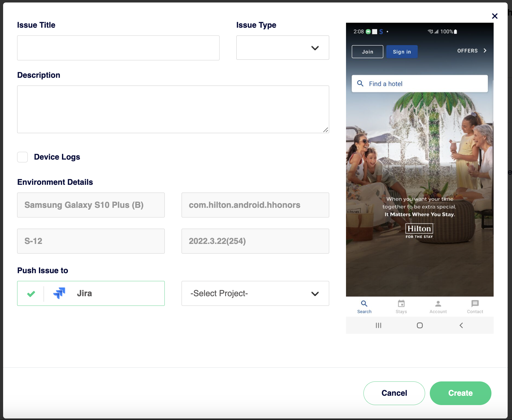Screen dimensions: 512x420
Task: Click the chevron arrow next to OFFERS
Action: (x=485, y=50)
